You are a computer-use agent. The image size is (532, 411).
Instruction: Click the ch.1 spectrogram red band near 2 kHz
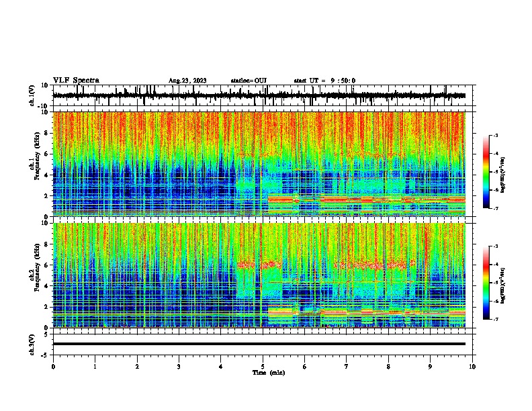click(x=367, y=199)
